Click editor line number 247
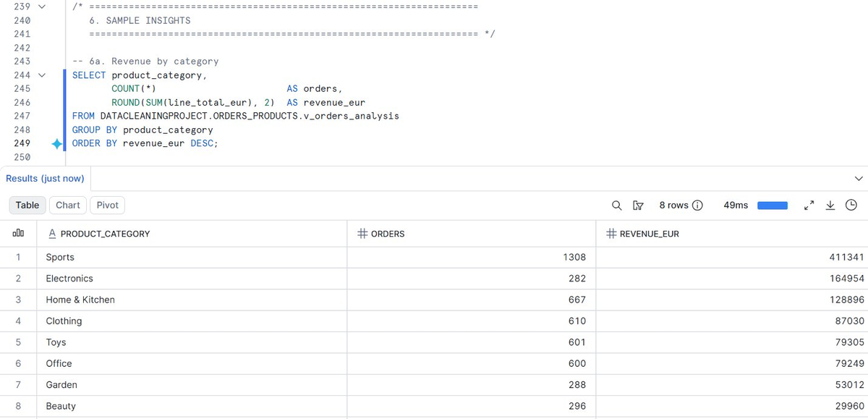Screen dimensions: 868x419 click(22, 117)
